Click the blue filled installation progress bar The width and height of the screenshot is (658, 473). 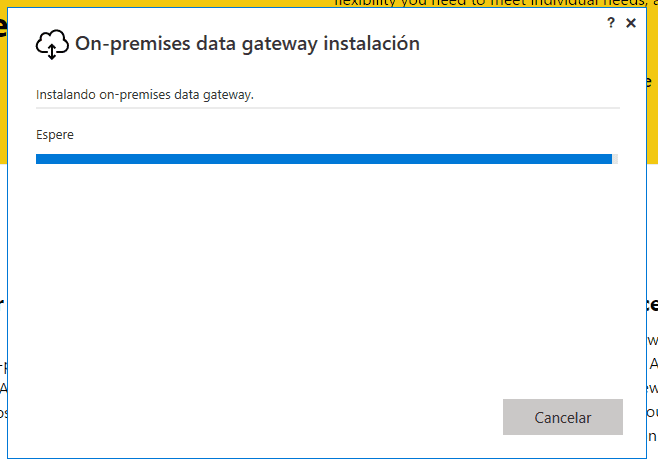[x=324, y=159]
